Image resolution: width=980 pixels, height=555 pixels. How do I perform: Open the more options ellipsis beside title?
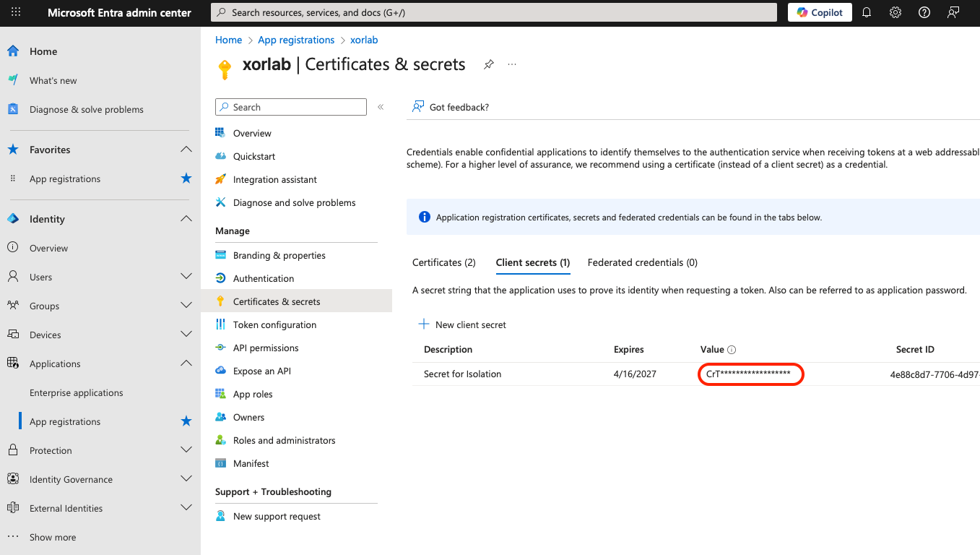tap(512, 64)
